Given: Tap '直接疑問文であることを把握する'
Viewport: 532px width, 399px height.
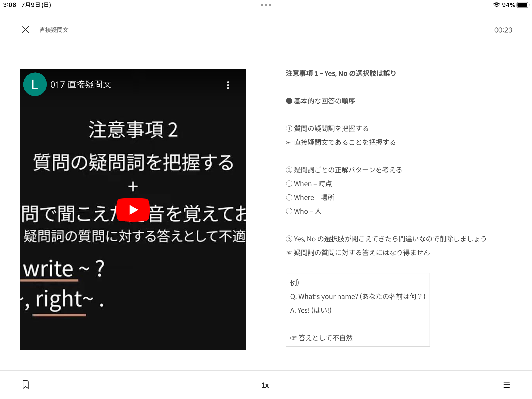Looking at the screenshot, I should pyautogui.click(x=345, y=142).
